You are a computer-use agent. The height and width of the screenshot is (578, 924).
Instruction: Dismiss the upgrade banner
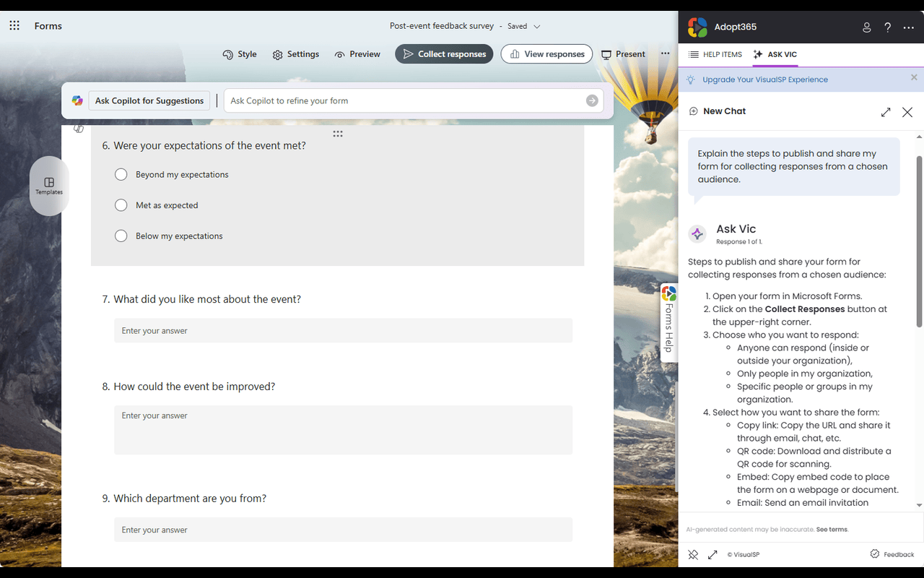(x=914, y=77)
